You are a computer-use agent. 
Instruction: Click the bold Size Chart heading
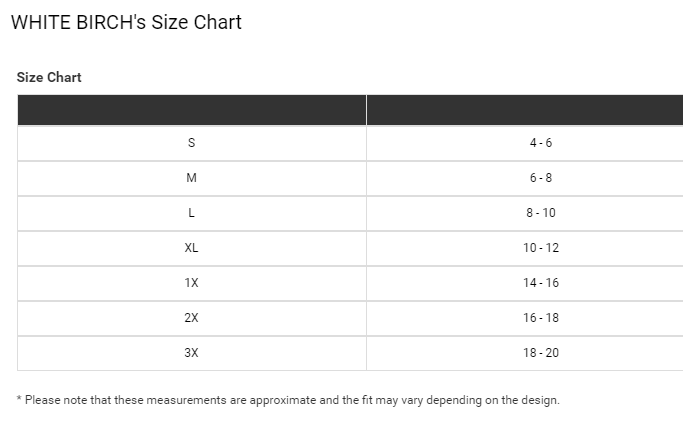(49, 77)
